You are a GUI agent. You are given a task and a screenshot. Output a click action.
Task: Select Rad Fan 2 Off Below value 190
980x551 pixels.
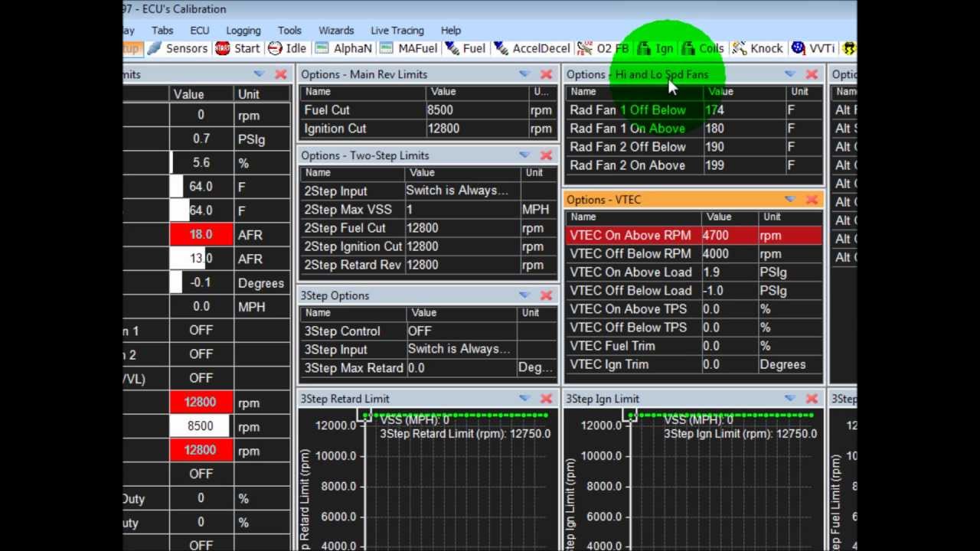click(743, 147)
